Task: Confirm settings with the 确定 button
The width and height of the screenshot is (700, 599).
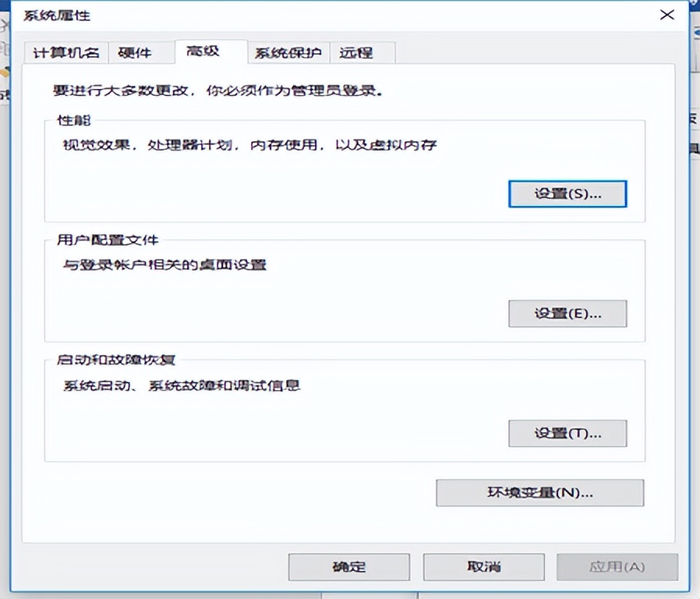Action: click(x=348, y=567)
